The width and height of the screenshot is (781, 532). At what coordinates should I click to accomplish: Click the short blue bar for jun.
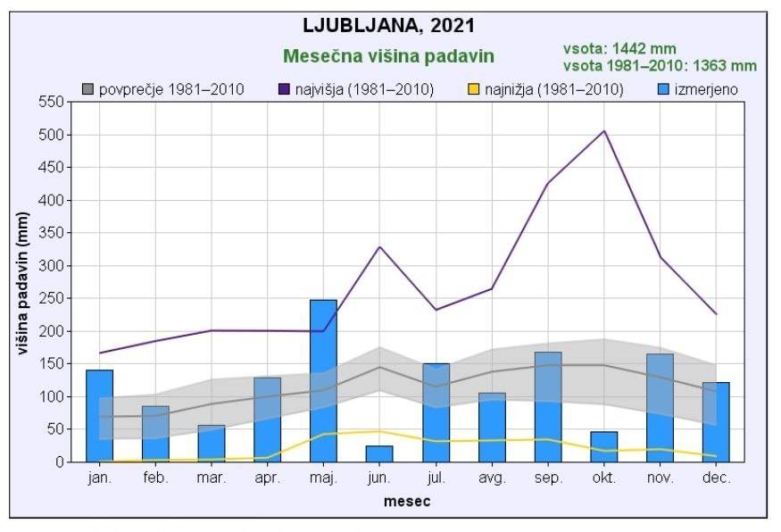379,453
